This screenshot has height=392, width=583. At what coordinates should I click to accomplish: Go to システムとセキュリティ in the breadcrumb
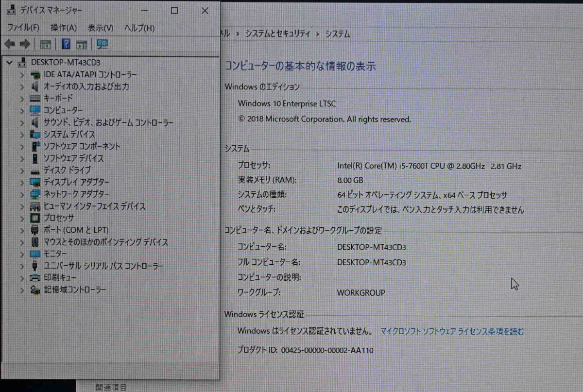277,34
